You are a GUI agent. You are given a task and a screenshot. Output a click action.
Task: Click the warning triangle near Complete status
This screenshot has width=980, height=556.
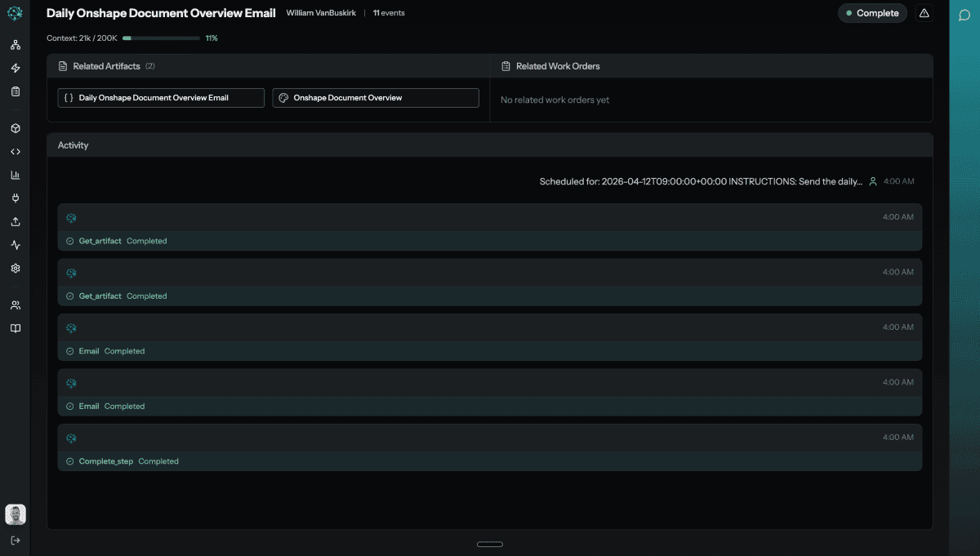[924, 13]
